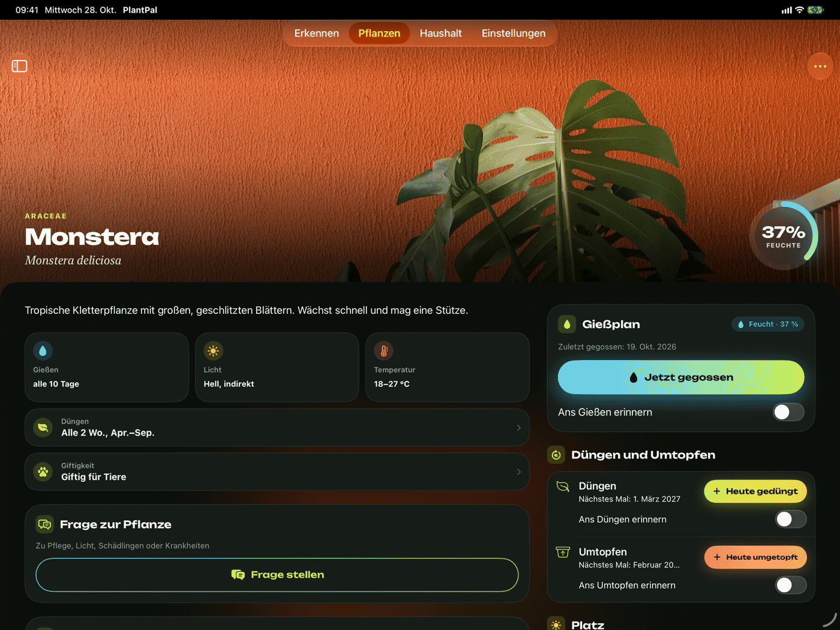Screen dimensions: 840x630
Task: Tap the leaf outline icon in Düngen schedule
Action: [x=563, y=487]
